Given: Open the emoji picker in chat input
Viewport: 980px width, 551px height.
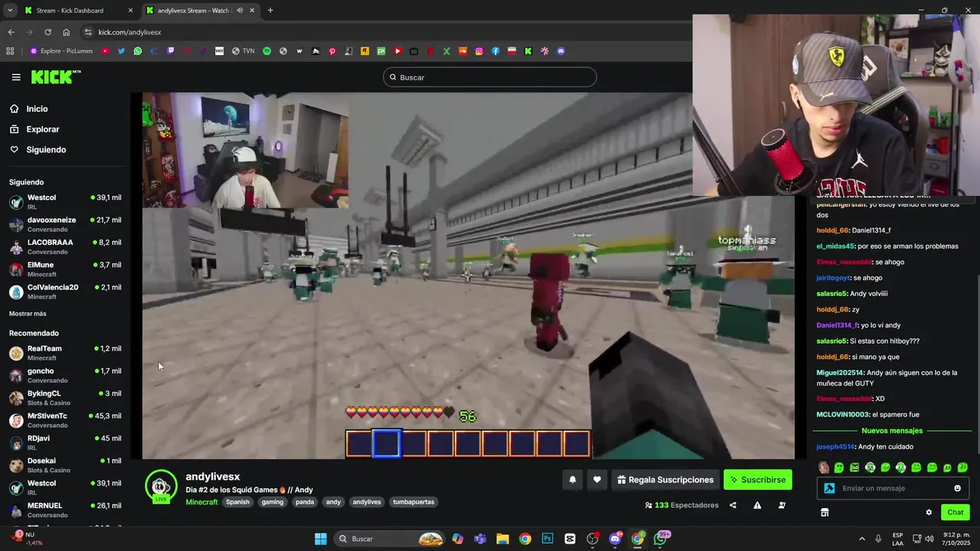Looking at the screenshot, I should pos(957,488).
